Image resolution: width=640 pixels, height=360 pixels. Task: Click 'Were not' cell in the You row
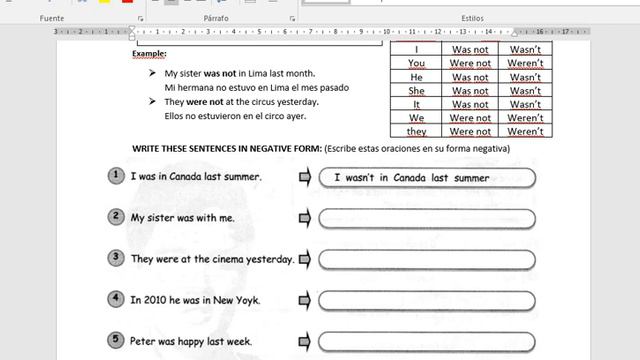point(470,63)
